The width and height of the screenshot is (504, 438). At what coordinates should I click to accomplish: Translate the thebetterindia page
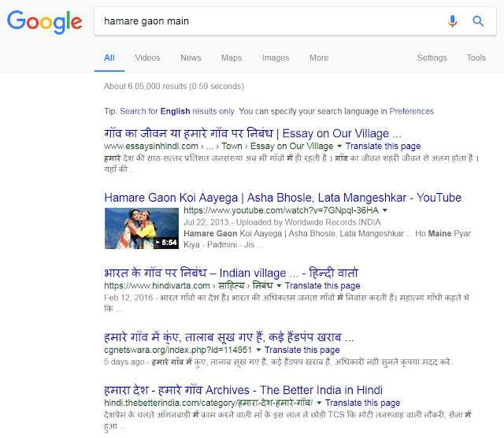click(362, 403)
